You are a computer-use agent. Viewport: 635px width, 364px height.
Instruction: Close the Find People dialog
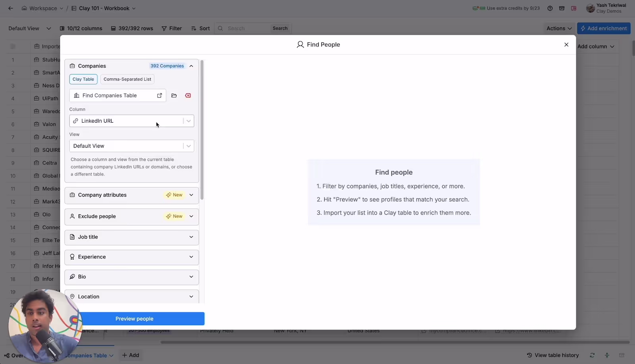[x=566, y=45]
